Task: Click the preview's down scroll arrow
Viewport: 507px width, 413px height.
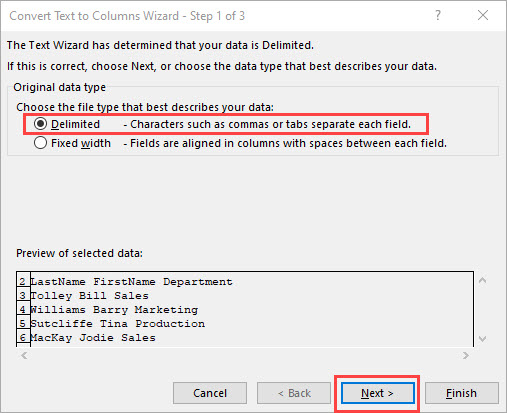Action: [482, 339]
